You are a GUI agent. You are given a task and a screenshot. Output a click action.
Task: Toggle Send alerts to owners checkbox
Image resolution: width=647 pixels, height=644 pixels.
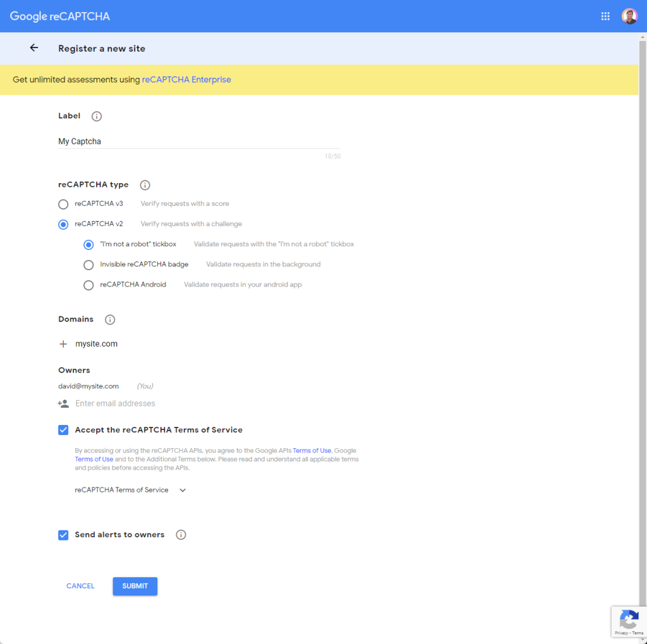point(63,535)
